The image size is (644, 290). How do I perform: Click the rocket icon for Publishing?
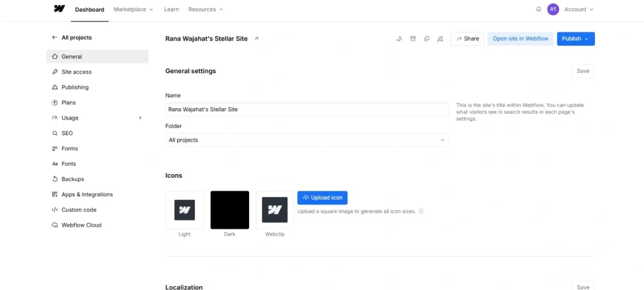pyautogui.click(x=55, y=87)
